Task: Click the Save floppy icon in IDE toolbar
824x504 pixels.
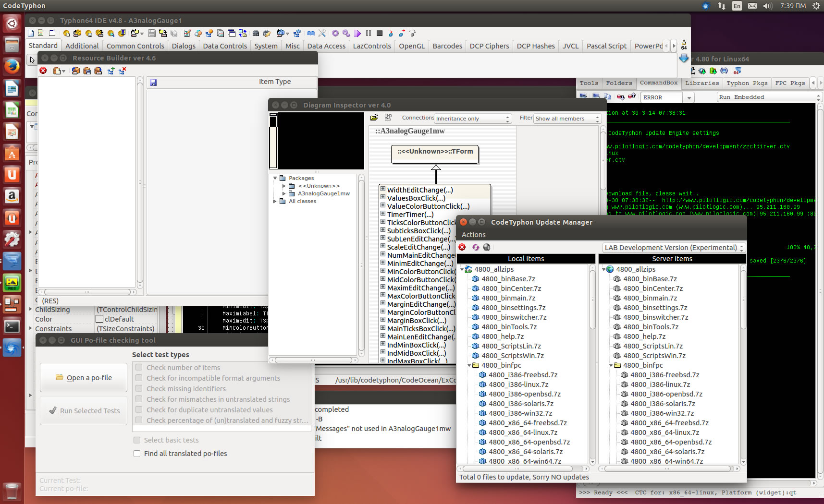Action: click(152, 33)
